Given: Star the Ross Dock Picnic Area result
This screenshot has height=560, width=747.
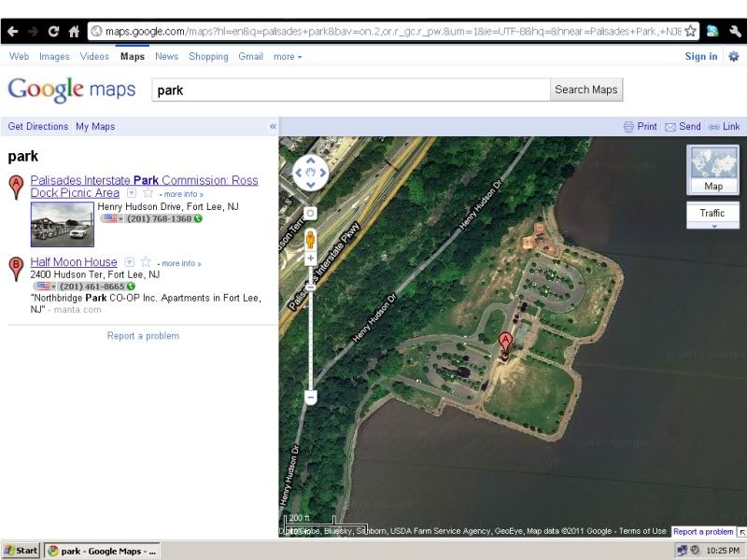Looking at the screenshot, I should pos(148,193).
